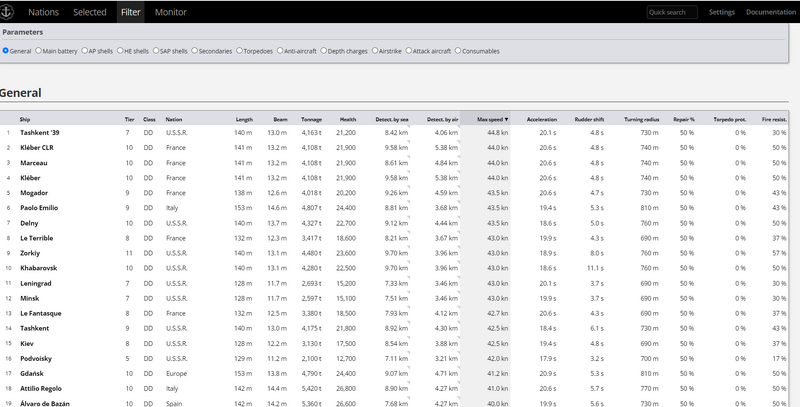
Task: Select the General parameter radio button
Action: tap(6, 50)
